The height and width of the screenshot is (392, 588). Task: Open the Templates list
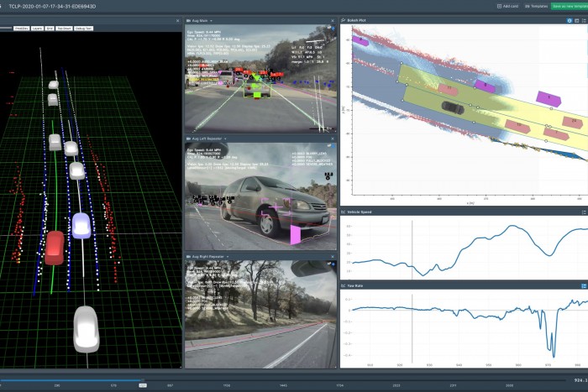tap(536, 5)
